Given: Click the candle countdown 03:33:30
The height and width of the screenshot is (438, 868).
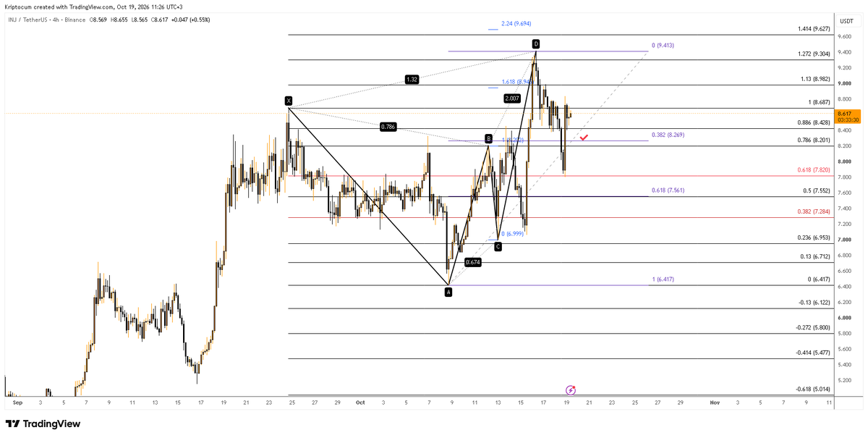Looking at the screenshot, I should coord(848,119).
